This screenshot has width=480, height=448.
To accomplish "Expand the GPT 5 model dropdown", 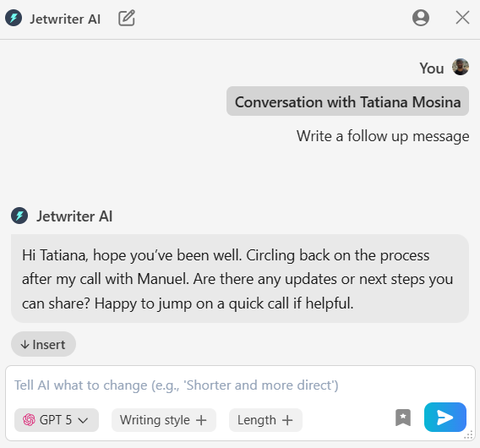I will tap(57, 420).
